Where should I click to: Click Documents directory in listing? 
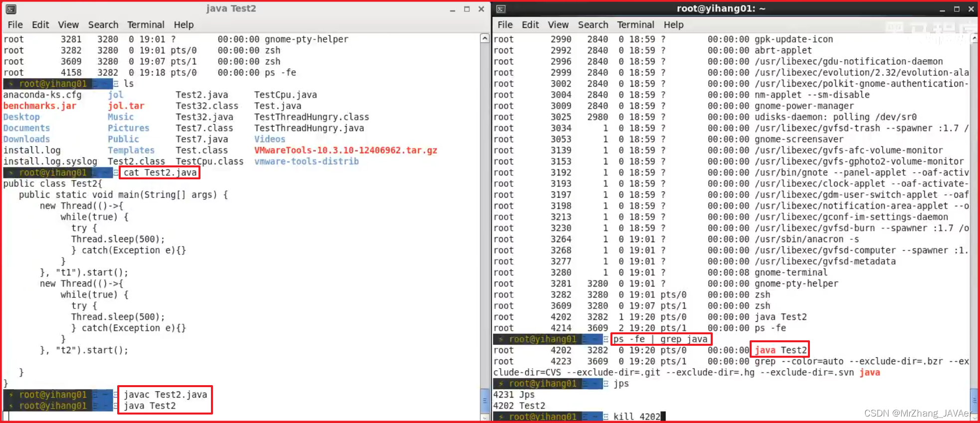pos(26,128)
